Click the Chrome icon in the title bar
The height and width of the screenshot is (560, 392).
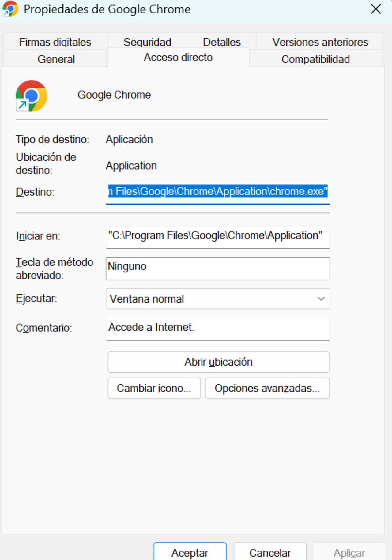pyautogui.click(x=10, y=9)
